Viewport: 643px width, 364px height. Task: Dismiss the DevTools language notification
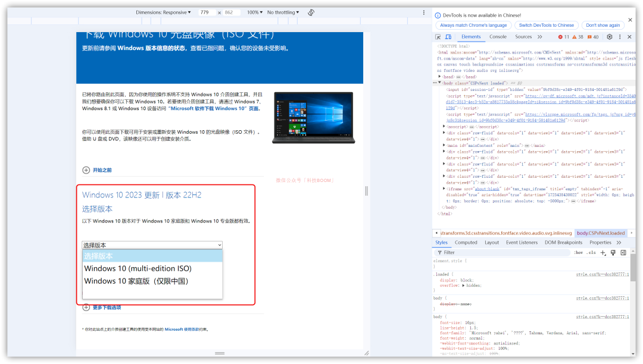coord(630,20)
